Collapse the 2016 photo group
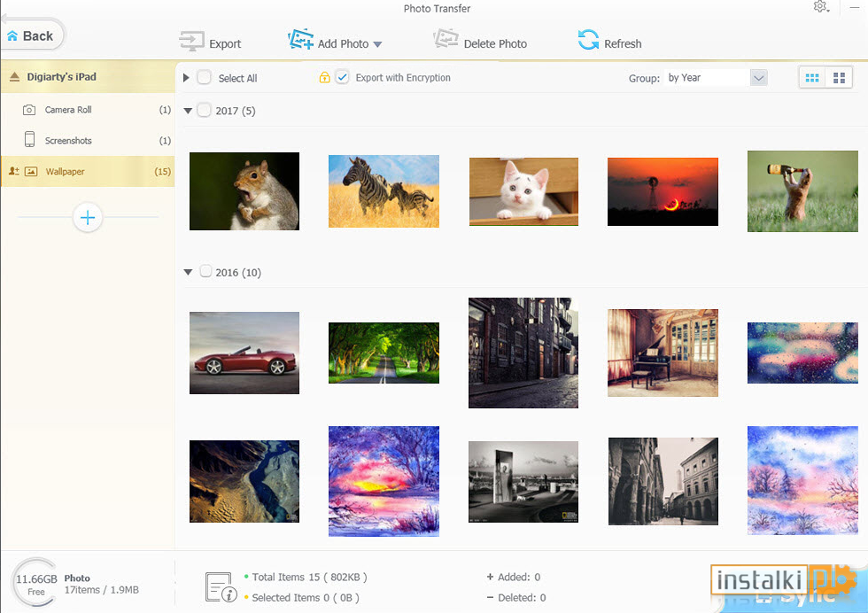 [x=188, y=272]
